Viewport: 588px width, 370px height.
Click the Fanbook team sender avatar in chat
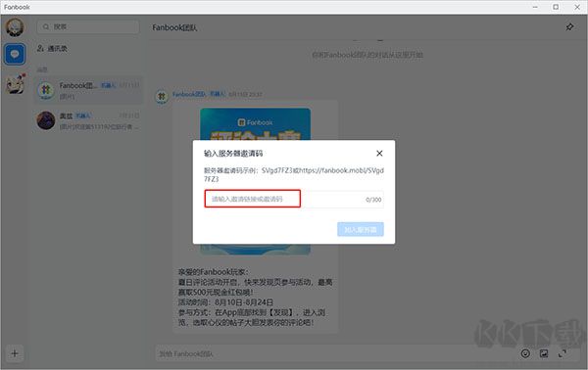coord(162,97)
